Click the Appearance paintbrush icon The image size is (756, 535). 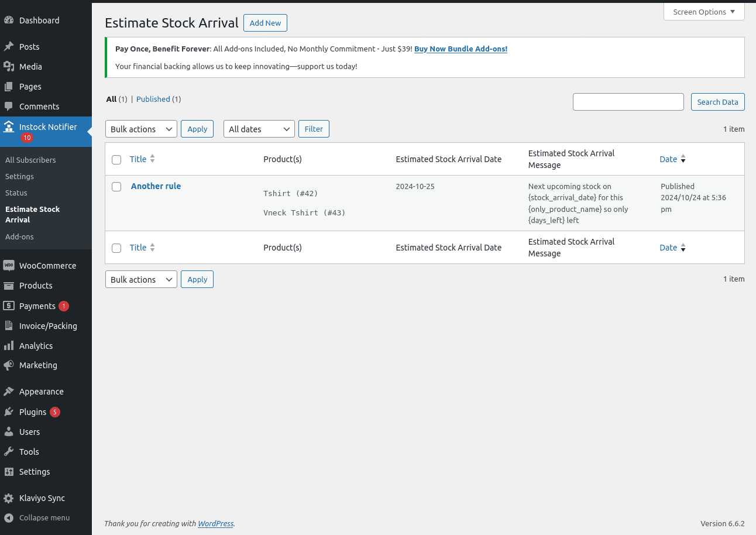click(x=9, y=391)
